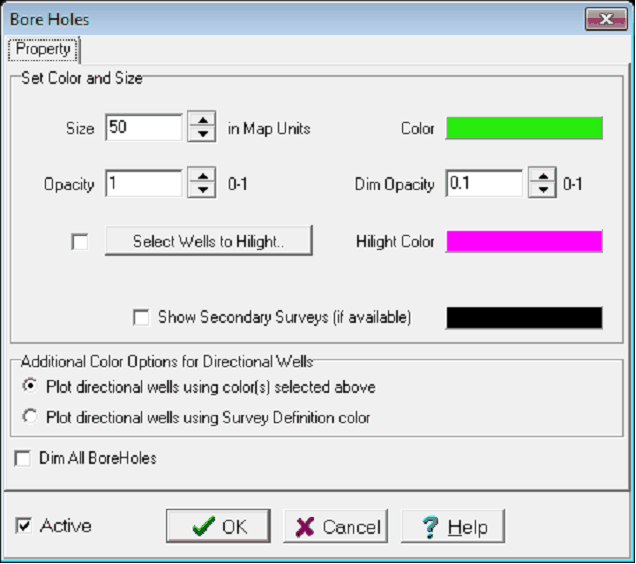Uncheck the Active checkbox
The width and height of the screenshot is (636, 564).
click(x=24, y=526)
